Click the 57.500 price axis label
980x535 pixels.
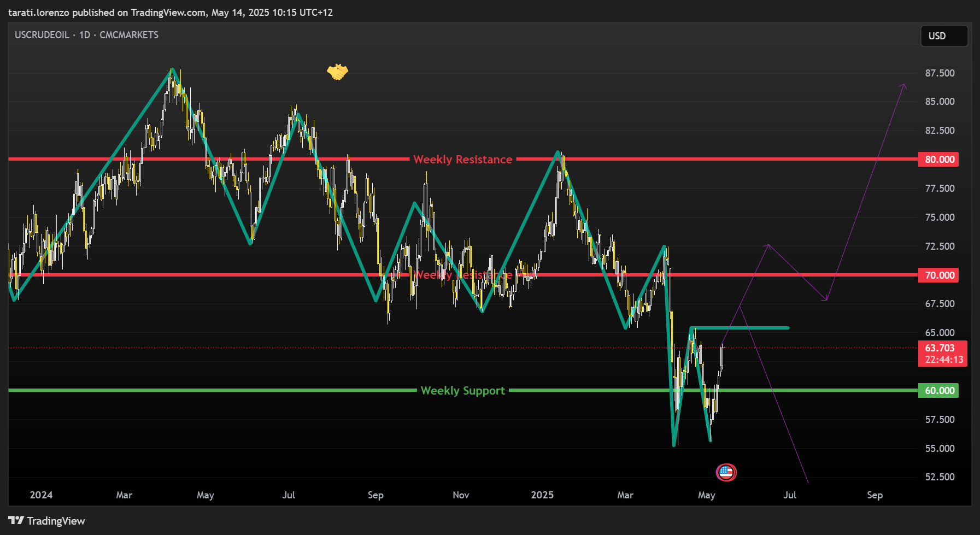pos(940,420)
